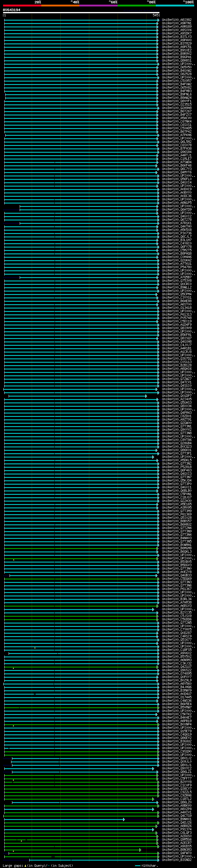Click the UniRef100_Q09JL0 label
Screen dimensions: 197x868
tap(177, 761)
